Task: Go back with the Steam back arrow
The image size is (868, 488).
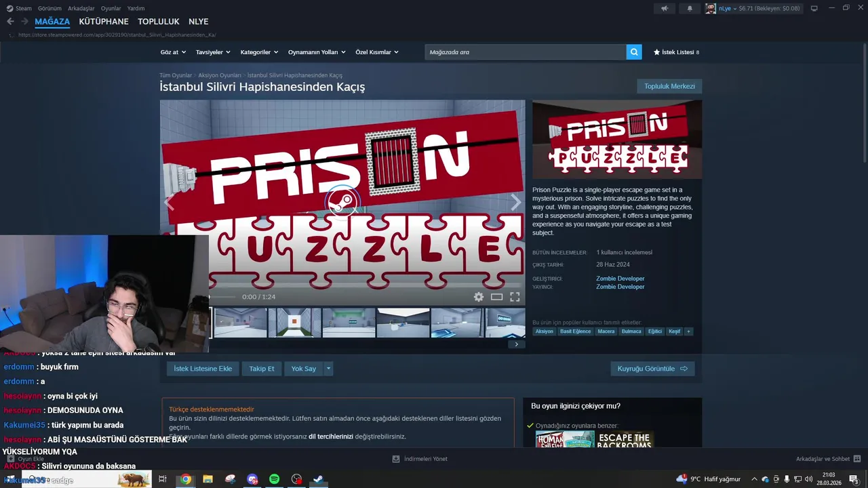Action: 10,22
